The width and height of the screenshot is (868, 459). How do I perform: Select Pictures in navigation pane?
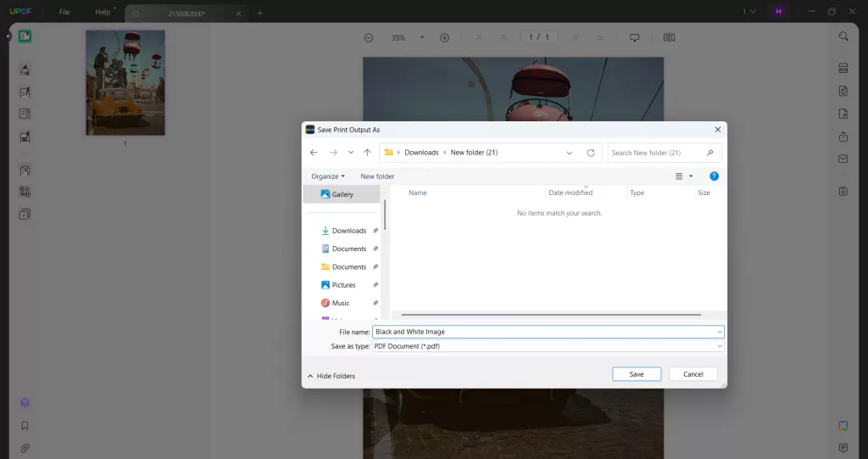point(343,285)
